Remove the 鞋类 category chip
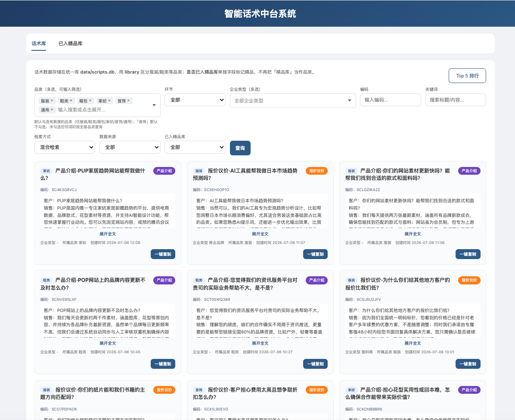Screen dimensions: 515x420 click(x=71, y=100)
